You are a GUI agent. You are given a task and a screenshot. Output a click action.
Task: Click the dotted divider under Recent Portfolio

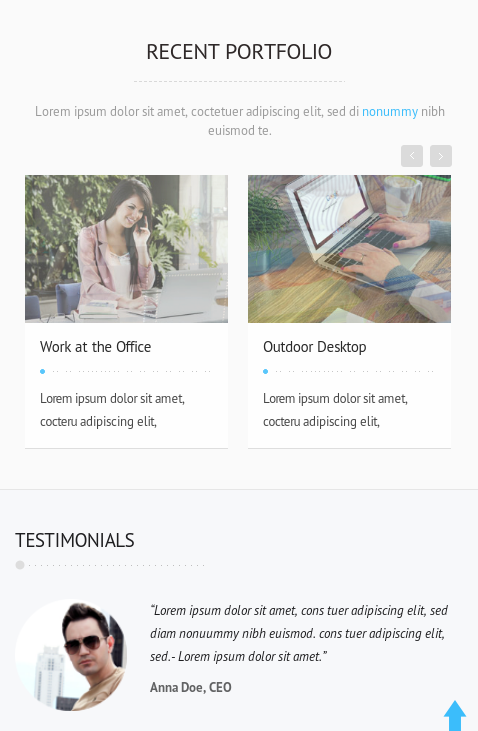pos(239,81)
